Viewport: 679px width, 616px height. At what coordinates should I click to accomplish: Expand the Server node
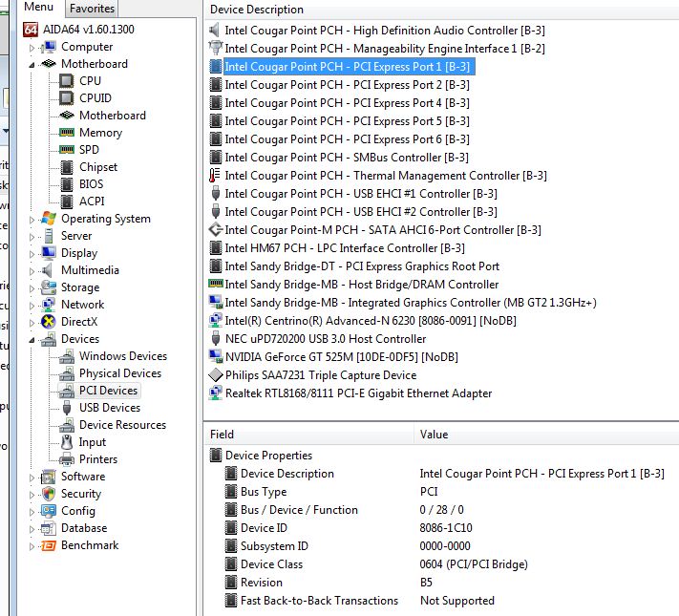coord(32,237)
